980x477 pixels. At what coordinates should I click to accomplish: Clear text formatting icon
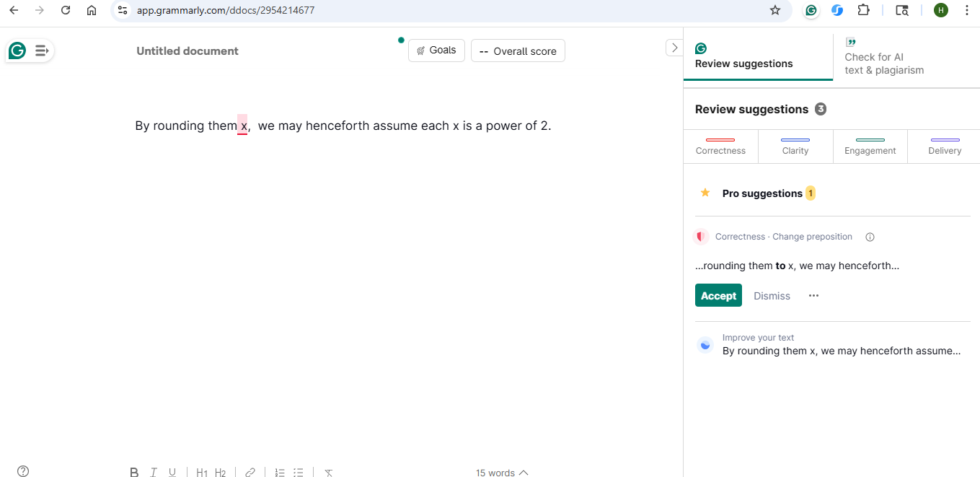tap(328, 473)
